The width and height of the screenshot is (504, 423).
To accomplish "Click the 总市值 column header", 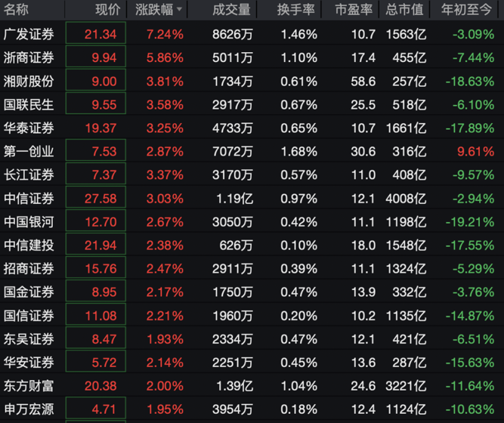I will pos(402,10).
